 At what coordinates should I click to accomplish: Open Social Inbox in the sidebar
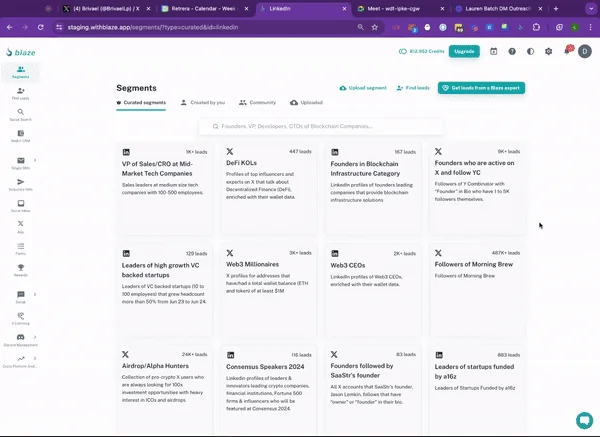click(21, 206)
